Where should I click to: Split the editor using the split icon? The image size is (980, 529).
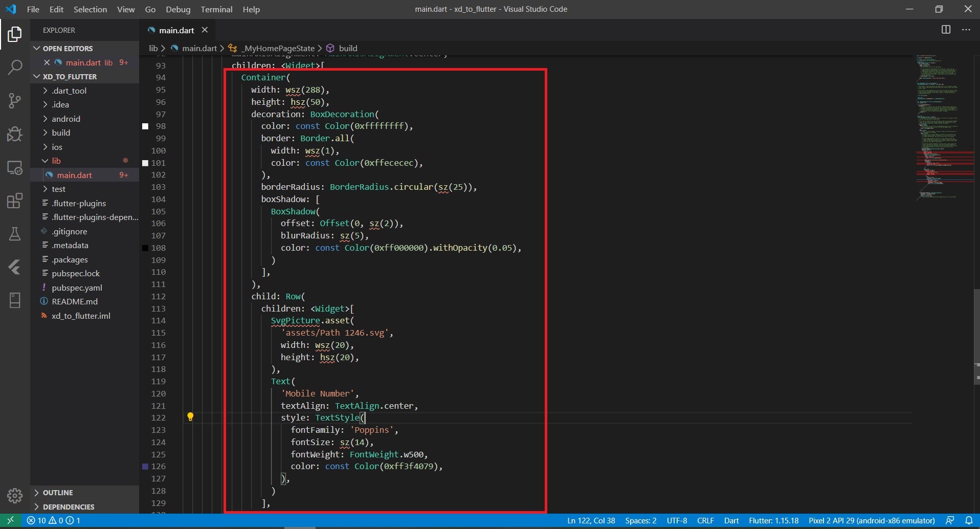pyautogui.click(x=946, y=30)
